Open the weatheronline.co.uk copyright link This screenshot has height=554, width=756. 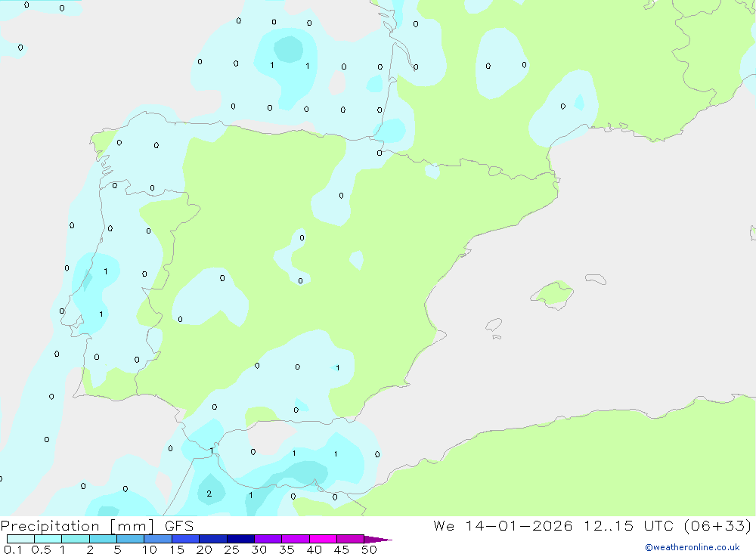pos(692,547)
